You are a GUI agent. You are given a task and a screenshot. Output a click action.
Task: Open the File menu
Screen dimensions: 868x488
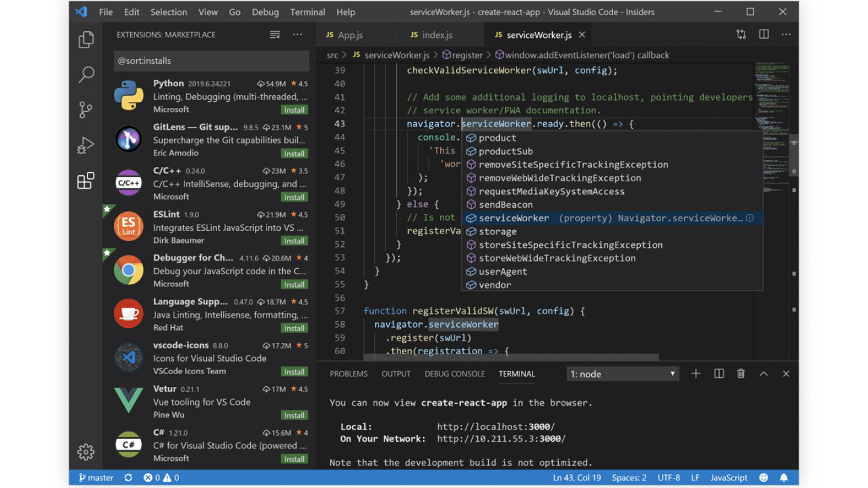click(105, 12)
